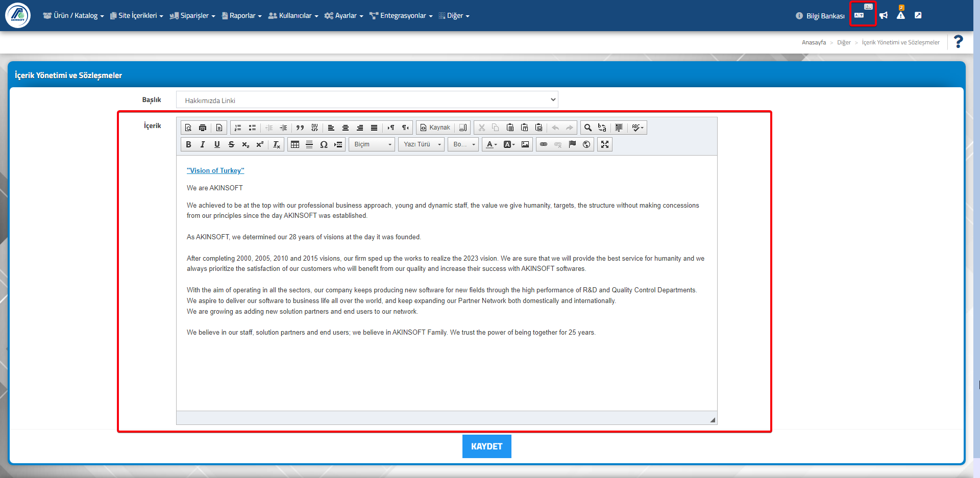The height and width of the screenshot is (478, 980).
Task: Insert a bulleted list
Action: tap(252, 128)
